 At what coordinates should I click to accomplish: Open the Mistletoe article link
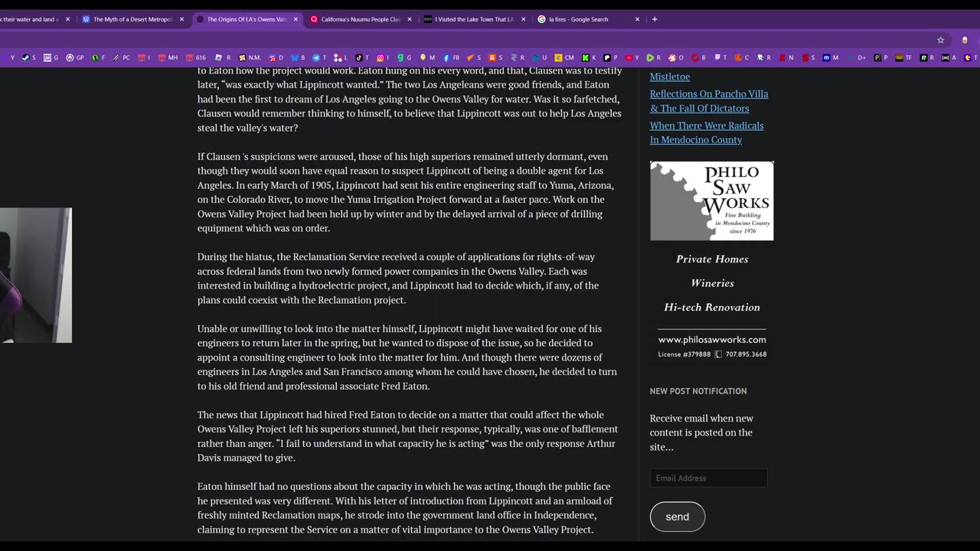pos(670,77)
